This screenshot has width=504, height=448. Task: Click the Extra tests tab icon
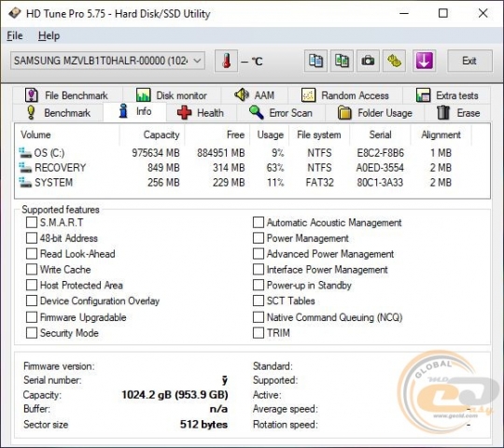(x=423, y=95)
